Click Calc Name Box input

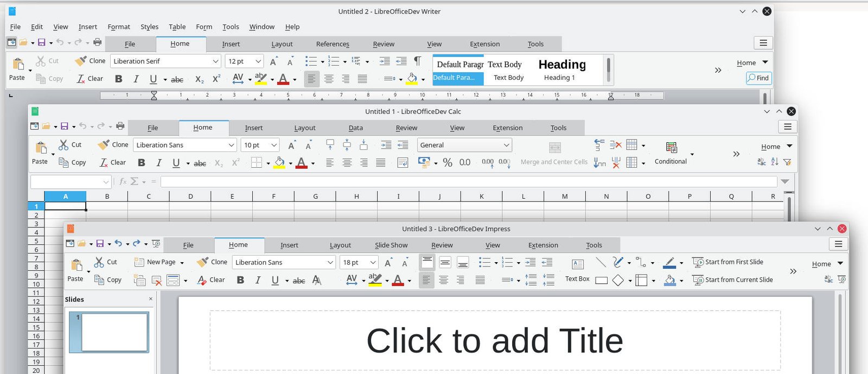click(x=71, y=182)
